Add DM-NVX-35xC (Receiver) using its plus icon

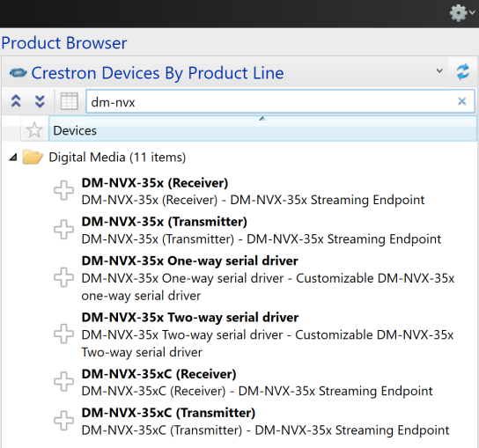click(x=63, y=381)
